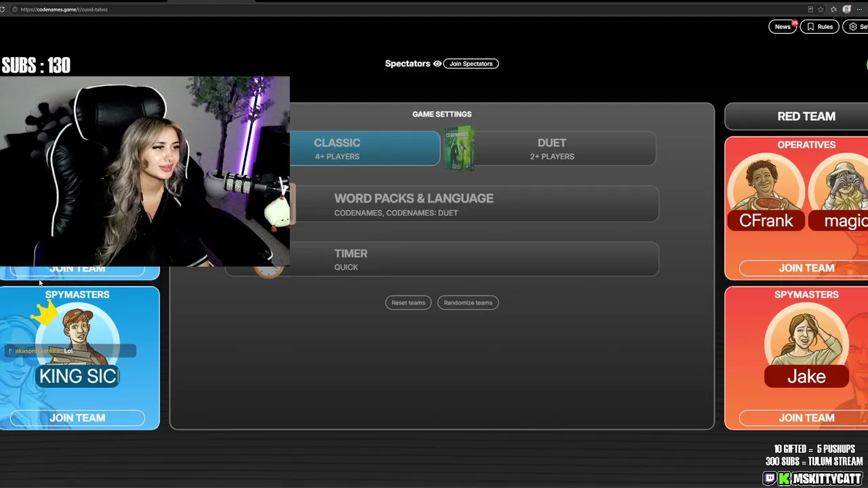Screen dimensions: 868x488
Task: Click the blue team SPYMASTERS label
Action: coord(77,295)
